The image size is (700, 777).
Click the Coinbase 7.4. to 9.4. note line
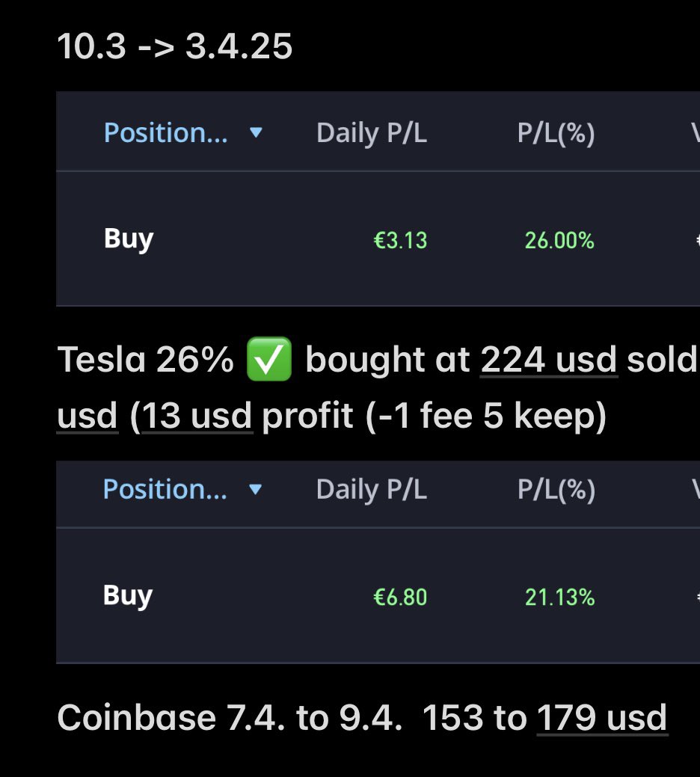[x=362, y=717]
